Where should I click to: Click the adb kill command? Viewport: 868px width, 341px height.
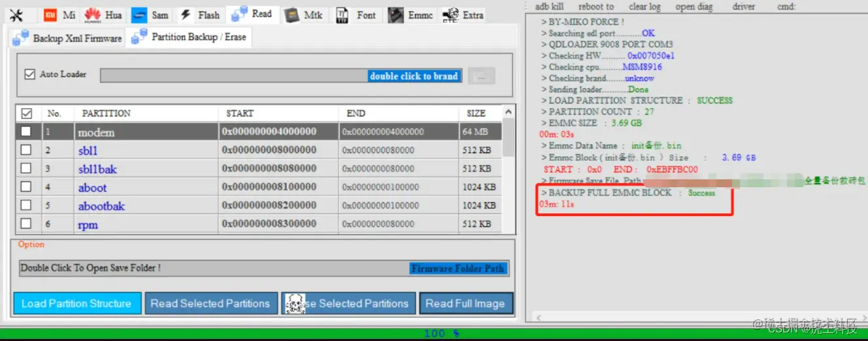click(549, 7)
